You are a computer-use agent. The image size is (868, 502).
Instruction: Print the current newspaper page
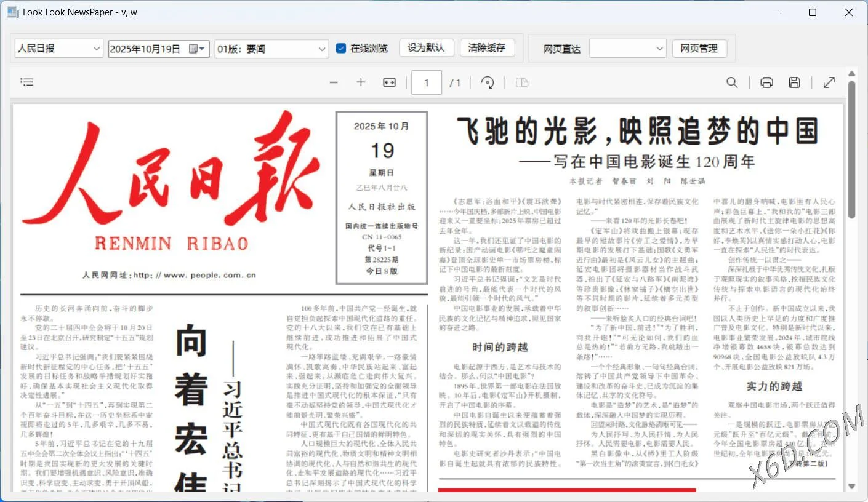(x=766, y=82)
